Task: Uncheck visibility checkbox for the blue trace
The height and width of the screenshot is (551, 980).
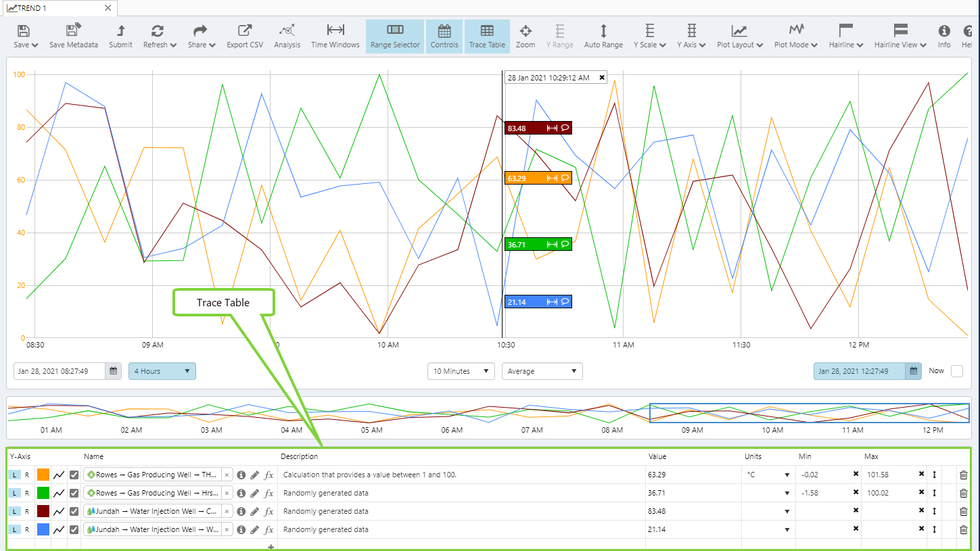Action: tap(74, 529)
